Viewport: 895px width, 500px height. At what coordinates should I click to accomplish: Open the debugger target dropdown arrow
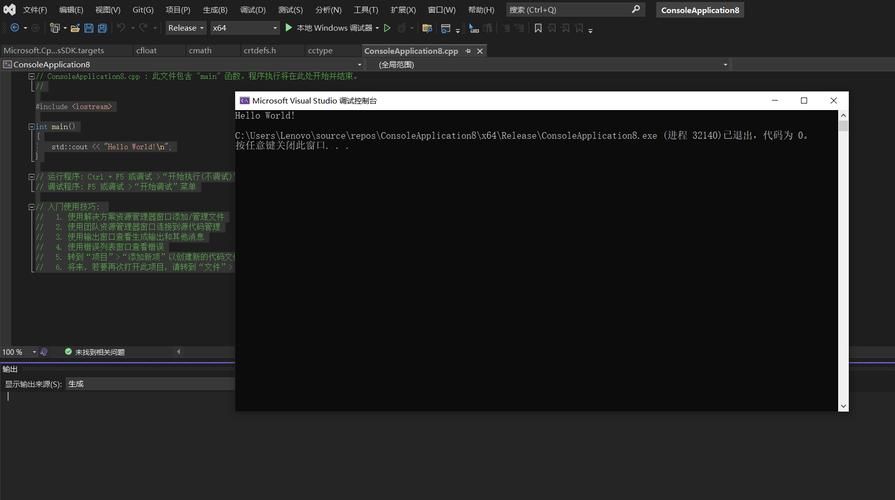377,28
